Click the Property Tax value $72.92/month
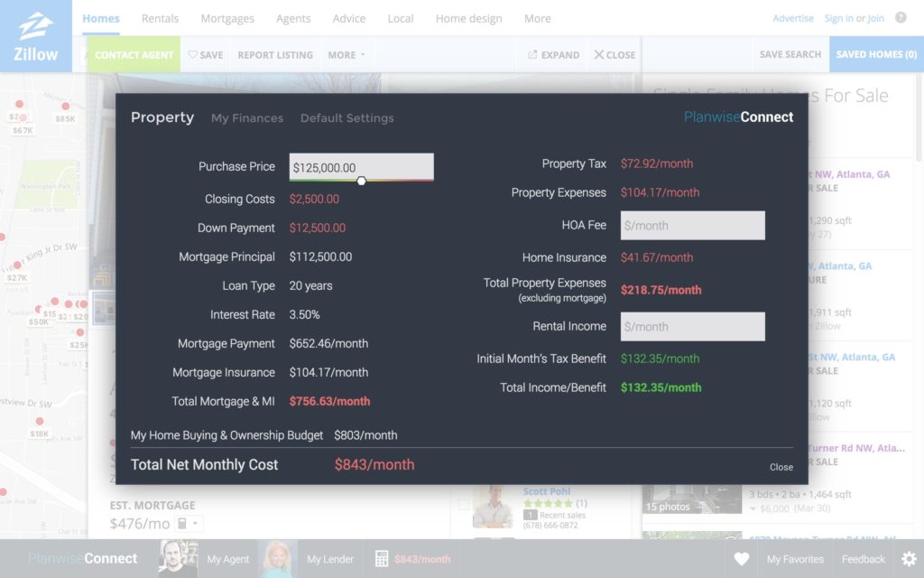 click(x=657, y=163)
